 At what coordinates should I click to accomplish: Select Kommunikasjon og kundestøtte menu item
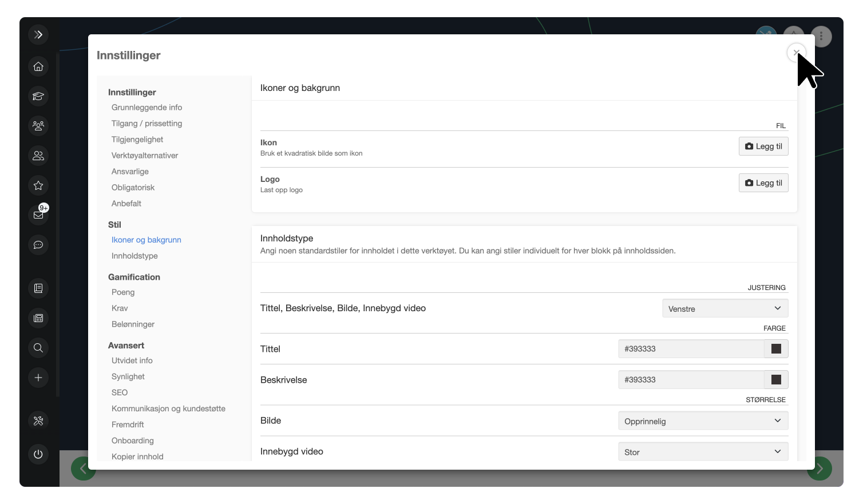pyautogui.click(x=168, y=409)
